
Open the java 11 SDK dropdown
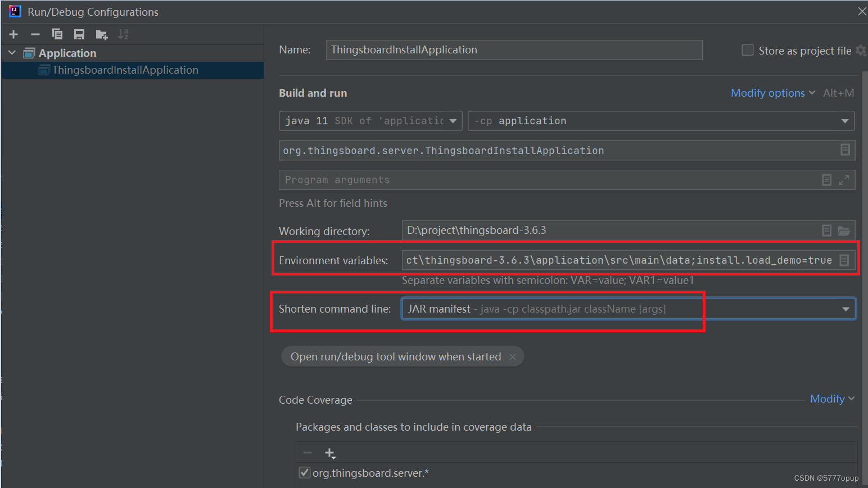coord(370,121)
